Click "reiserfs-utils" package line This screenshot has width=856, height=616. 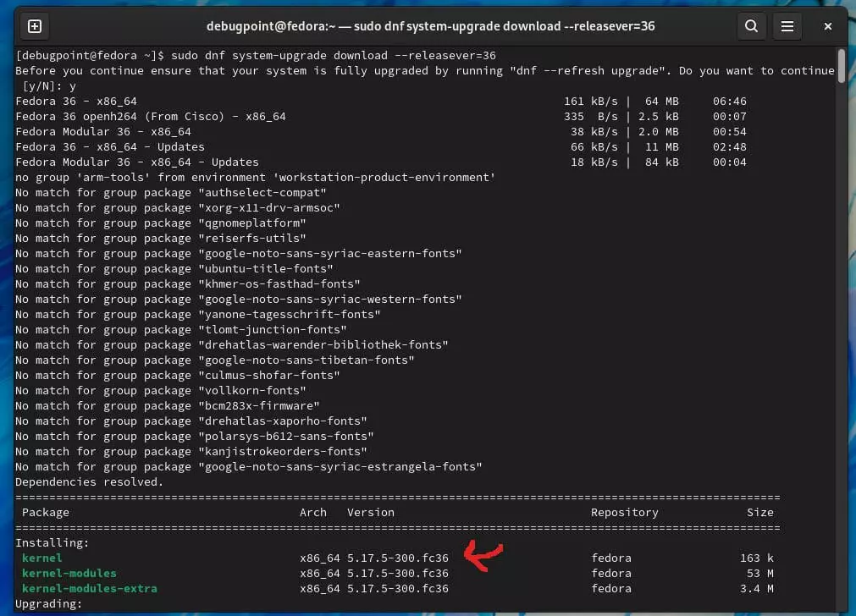[161, 239]
